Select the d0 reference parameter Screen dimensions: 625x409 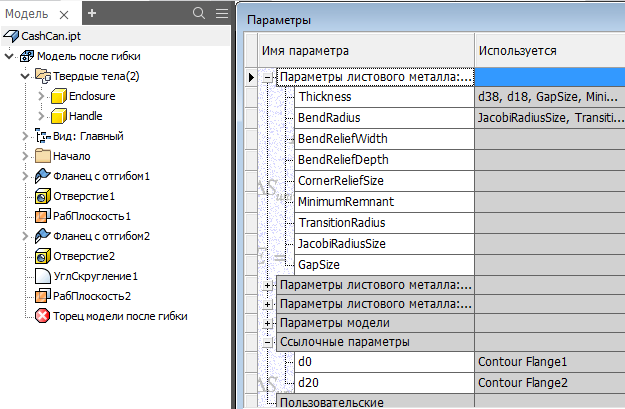click(384, 362)
